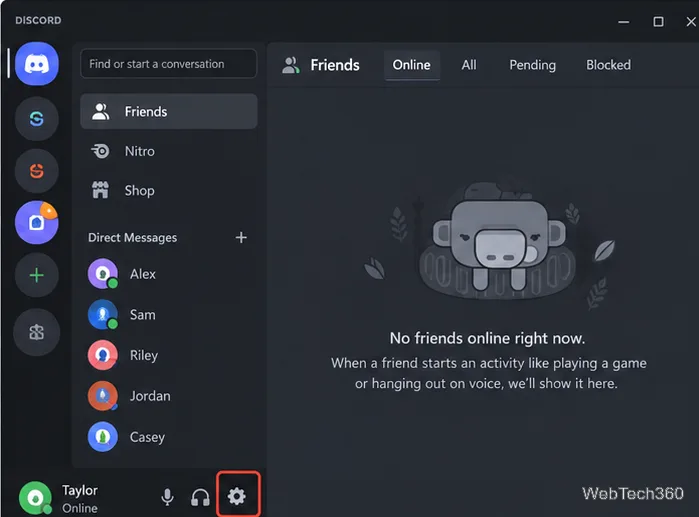The width and height of the screenshot is (699, 517).
Task: Click Find or start a conversation field
Action: click(x=169, y=64)
